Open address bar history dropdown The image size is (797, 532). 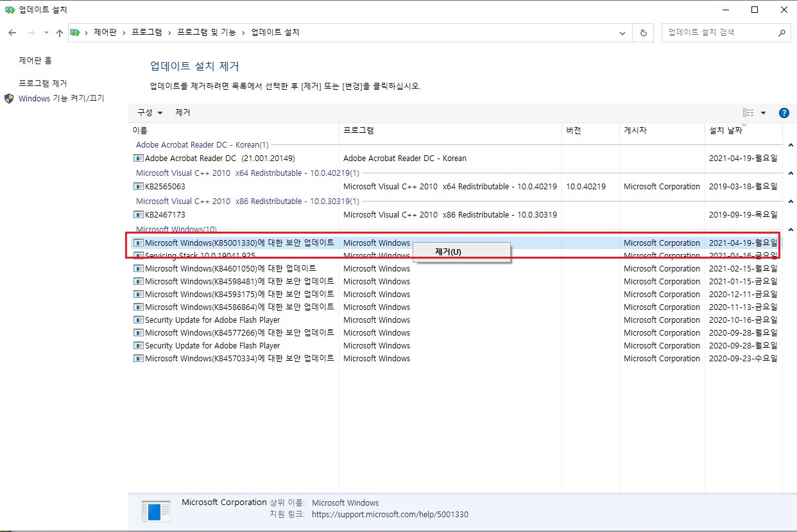[622, 32]
